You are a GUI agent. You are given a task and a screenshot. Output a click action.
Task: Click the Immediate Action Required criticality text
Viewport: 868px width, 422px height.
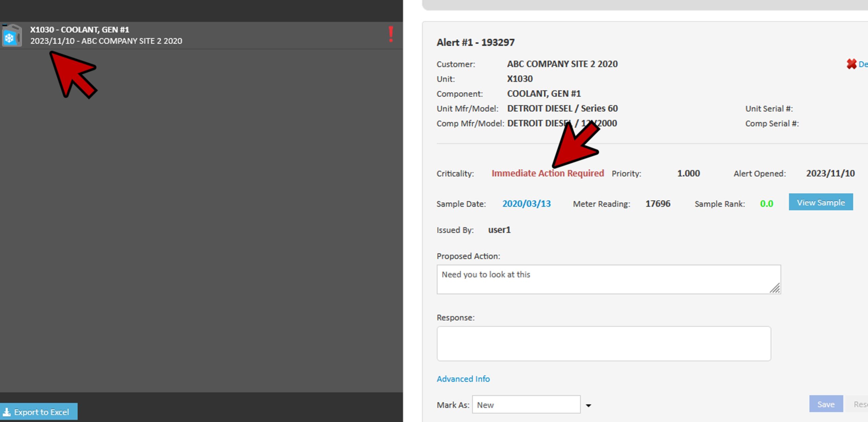pyautogui.click(x=548, y=173)
